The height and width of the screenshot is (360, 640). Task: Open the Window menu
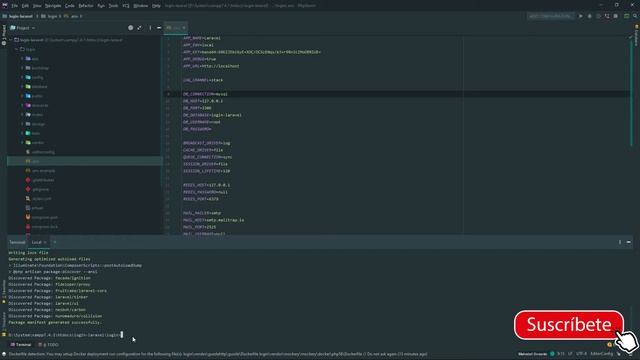click(x=141, y=6)
